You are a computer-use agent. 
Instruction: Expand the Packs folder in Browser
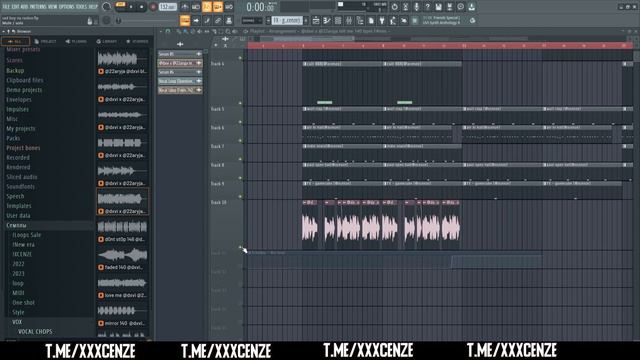(13, 138)
